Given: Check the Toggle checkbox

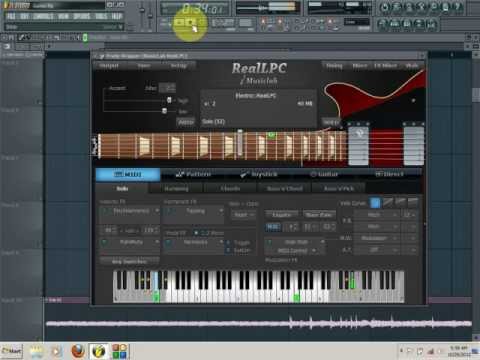Looking at the screenshot, I should (x=228, y=243).
